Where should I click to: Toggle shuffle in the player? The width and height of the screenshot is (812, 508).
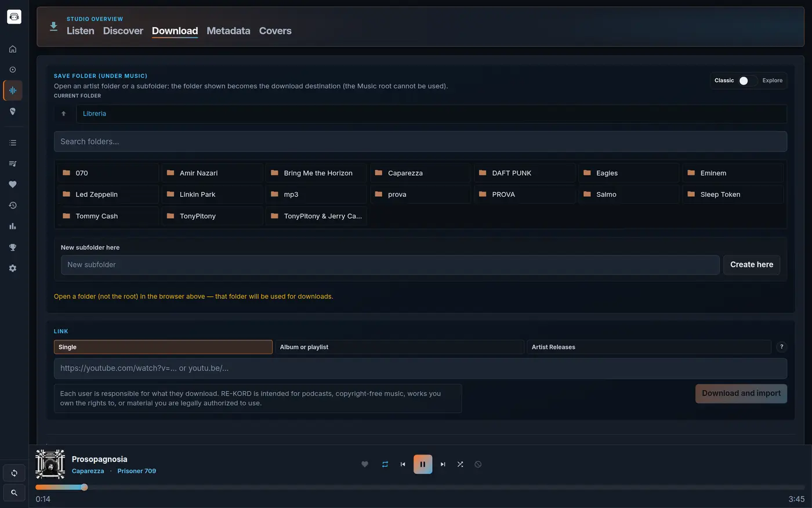tap(460, 464)
